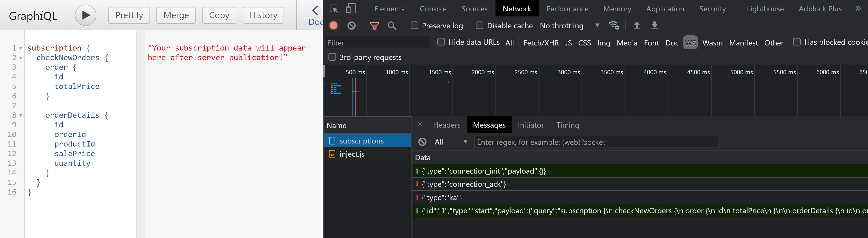
Task: Open the Initiator tab of request
Action: pos(531,125)
